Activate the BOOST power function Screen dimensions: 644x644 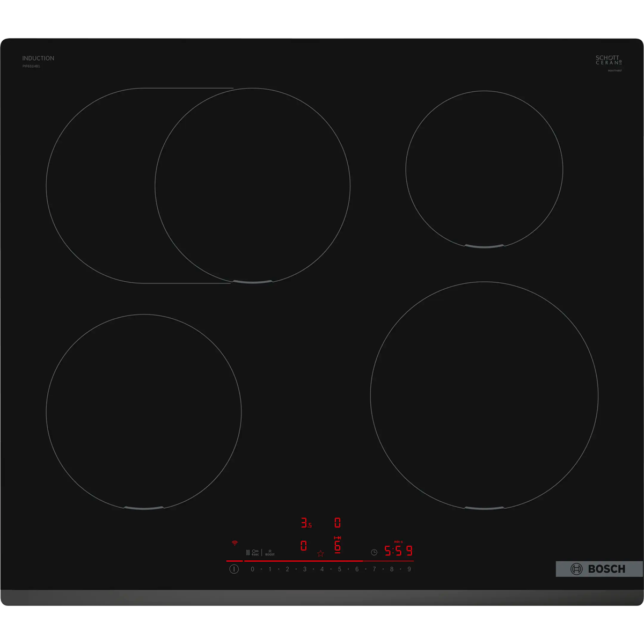(270, 552)
